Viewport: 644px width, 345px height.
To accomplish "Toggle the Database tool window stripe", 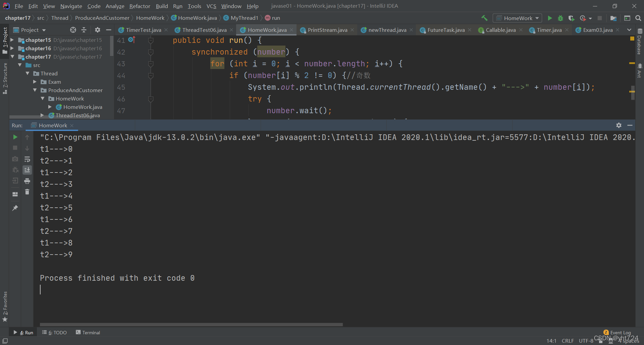I will tap(640, 41).
